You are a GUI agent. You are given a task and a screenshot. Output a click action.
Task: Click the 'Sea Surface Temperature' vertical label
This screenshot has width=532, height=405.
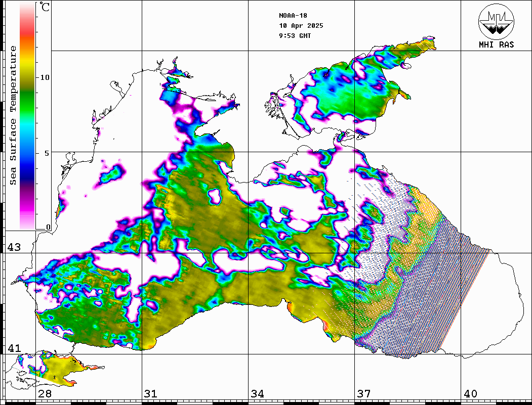(13, 116)
